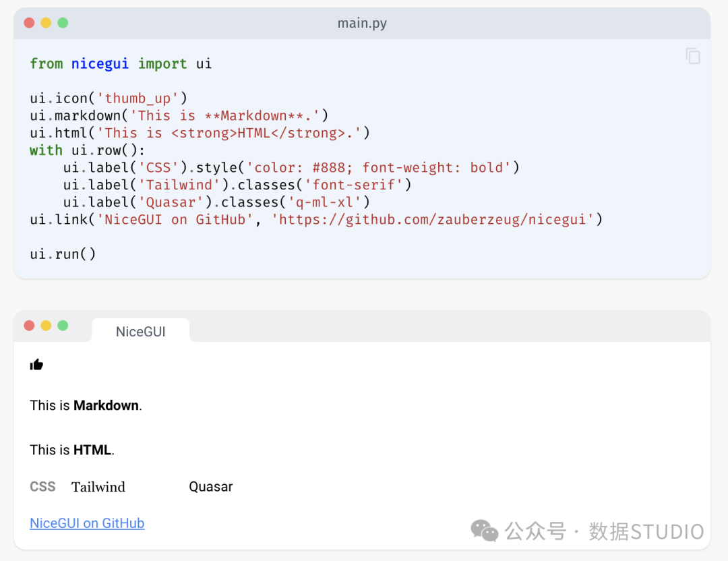Click the ui.link code line
Viewport: 728px width, 561px height.
[316, 219]
